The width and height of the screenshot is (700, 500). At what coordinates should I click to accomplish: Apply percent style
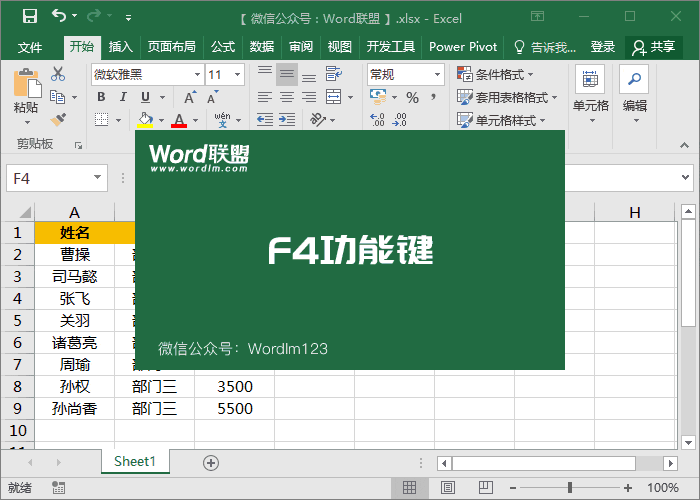pyautogui.click(x=412, y=97)
